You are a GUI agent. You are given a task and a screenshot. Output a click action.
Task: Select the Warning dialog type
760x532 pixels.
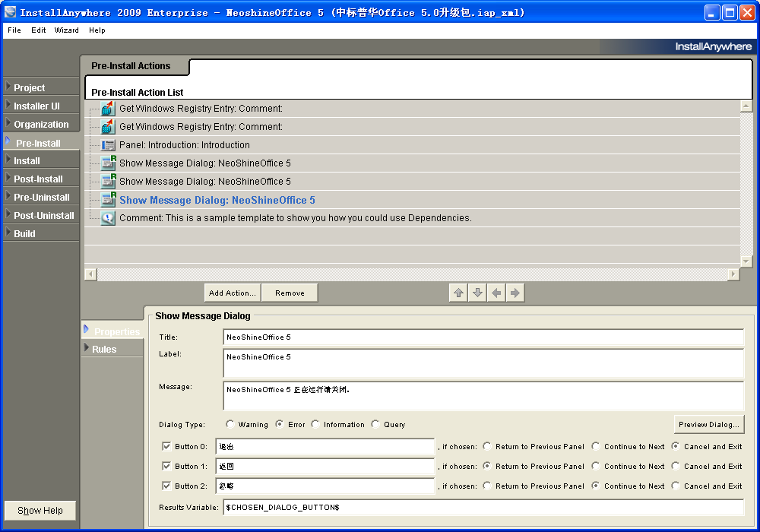[230, 424]
